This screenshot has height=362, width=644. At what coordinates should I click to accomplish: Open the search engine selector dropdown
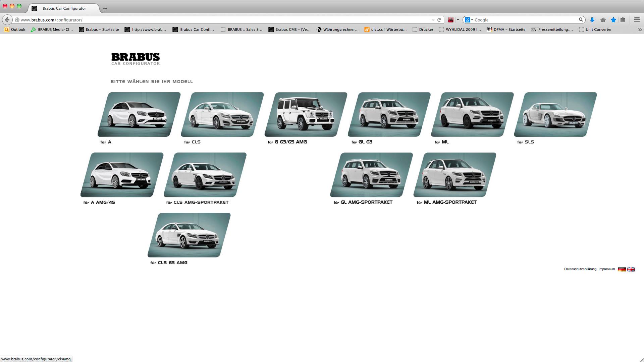click(x=469, y=20)
